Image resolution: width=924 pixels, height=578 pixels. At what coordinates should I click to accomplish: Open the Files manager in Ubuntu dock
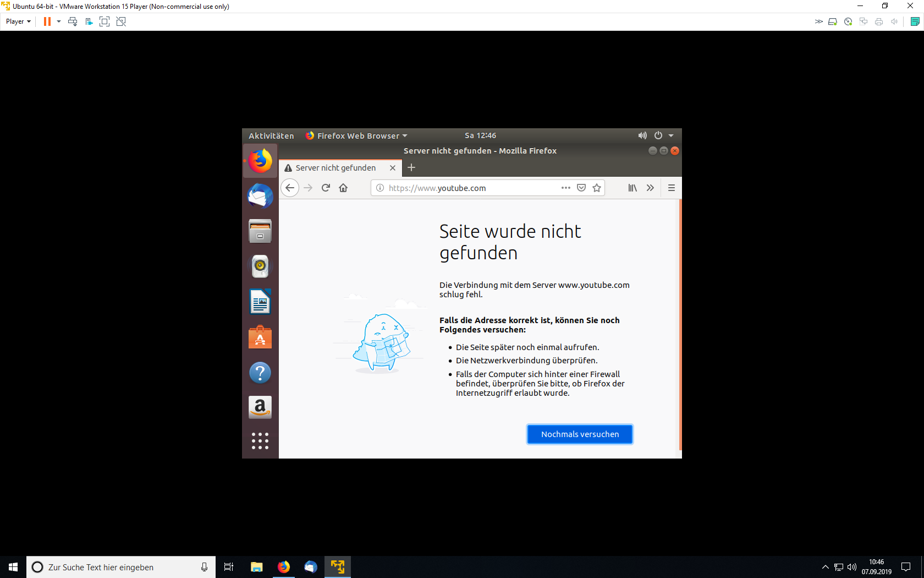pyautogui.click(x=260, y=231)
